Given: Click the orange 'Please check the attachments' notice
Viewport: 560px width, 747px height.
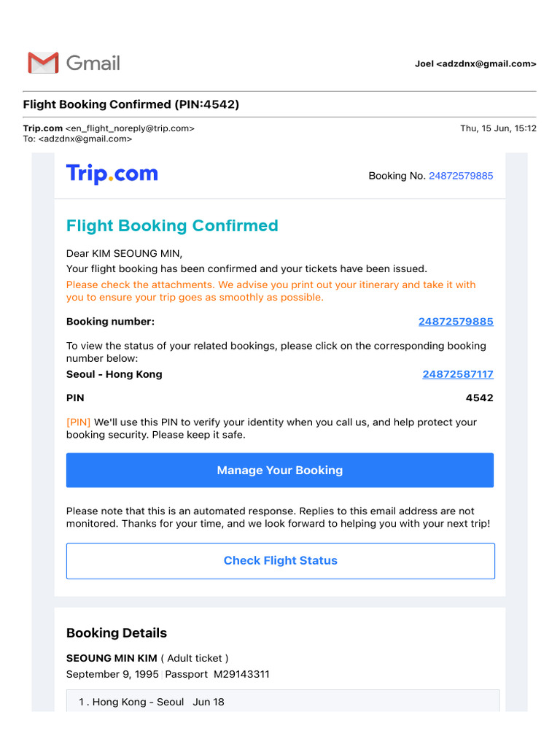Looking at the screenshot, I should pyautogui.click(x=271, y=291).
